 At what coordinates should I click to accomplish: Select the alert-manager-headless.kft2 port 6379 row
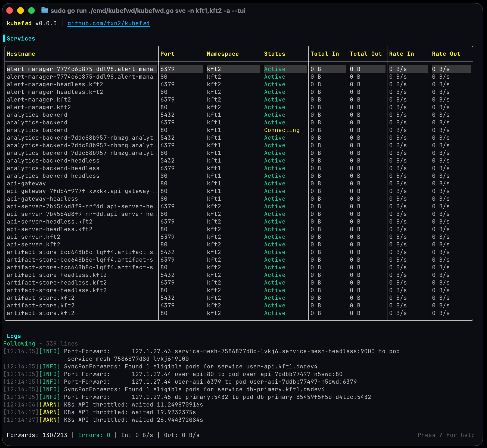coord(55,84)
